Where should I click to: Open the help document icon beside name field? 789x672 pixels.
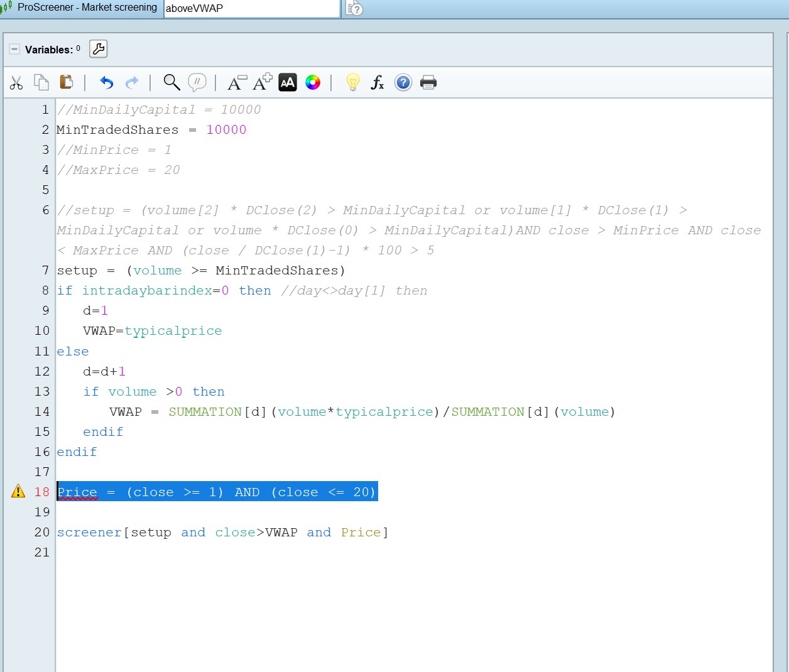click(354, 8)
